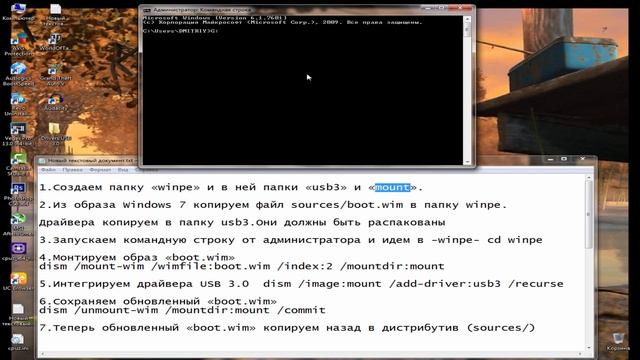The height and width of the screenshot is (360, 640).
Task: Click the '6.Сохраняем обновленный' line
Action: (158, 301)
